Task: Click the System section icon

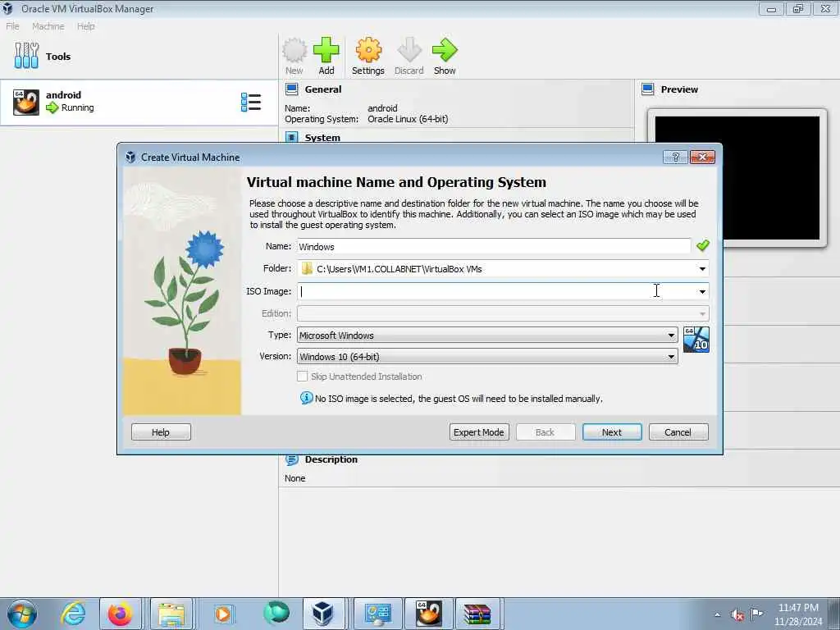Action: pyautogui.click(x=291, y=137)
